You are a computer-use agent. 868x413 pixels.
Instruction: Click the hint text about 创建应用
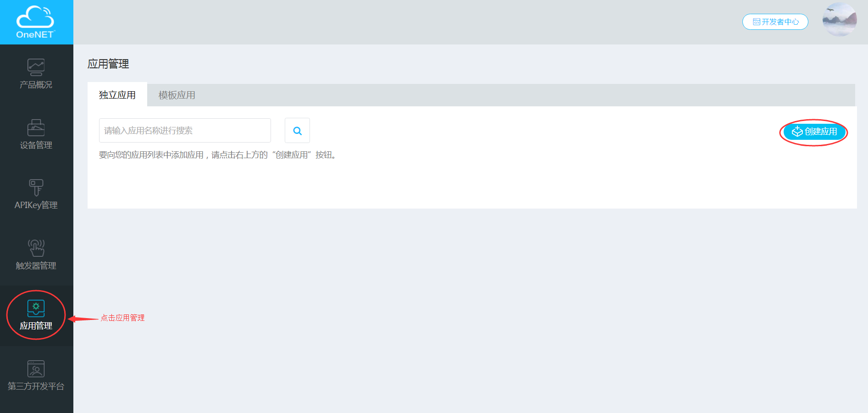[219, 155]
